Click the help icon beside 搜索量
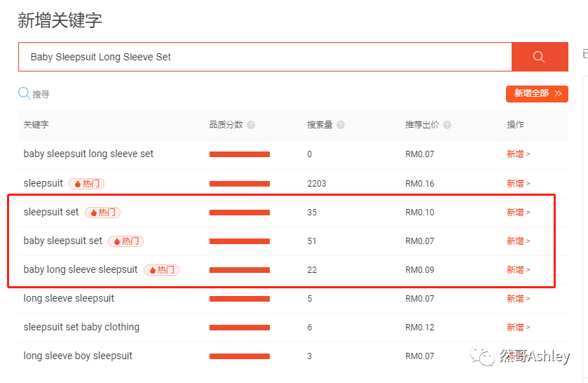This screenshot has height=383, width=588. (x=341, y=125)
